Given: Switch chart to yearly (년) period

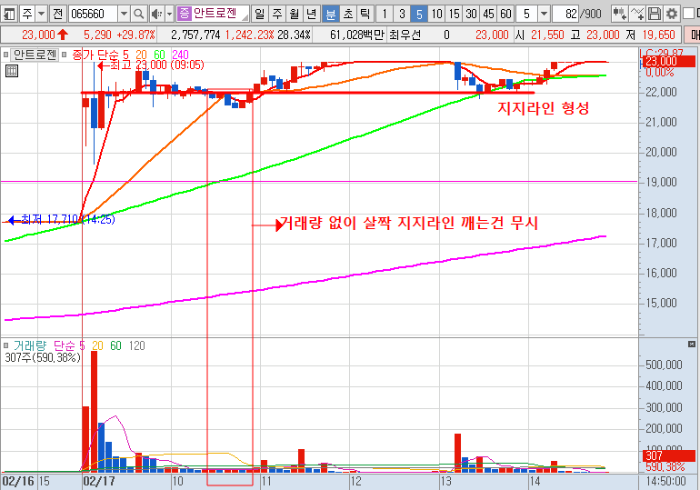Looking at the screenshot, I should tap(311, 14).
